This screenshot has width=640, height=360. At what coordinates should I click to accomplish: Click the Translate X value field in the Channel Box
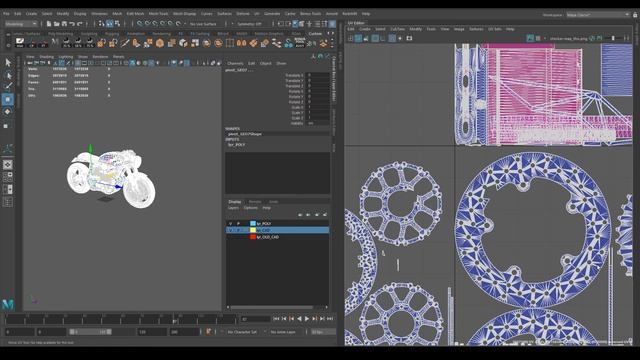click(317, 75)
